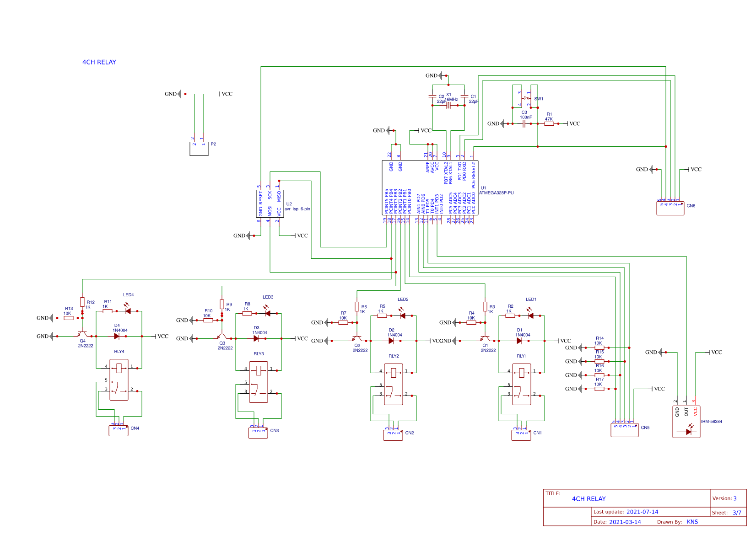Select transistor Q2 2N2222 symbol
Viewport: 756px width, 535px height.
[x=357, y=338]
